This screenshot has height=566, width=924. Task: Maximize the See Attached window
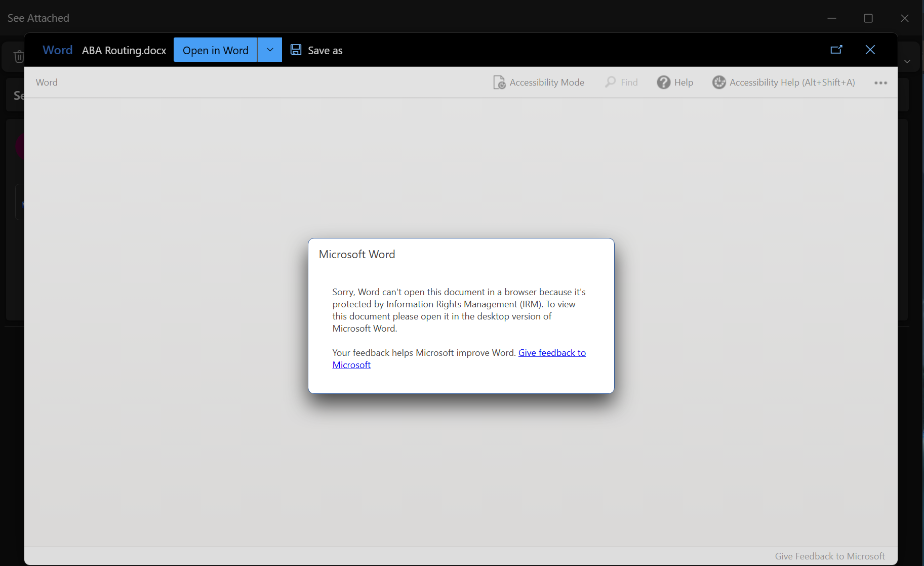[x=868, y=18]
